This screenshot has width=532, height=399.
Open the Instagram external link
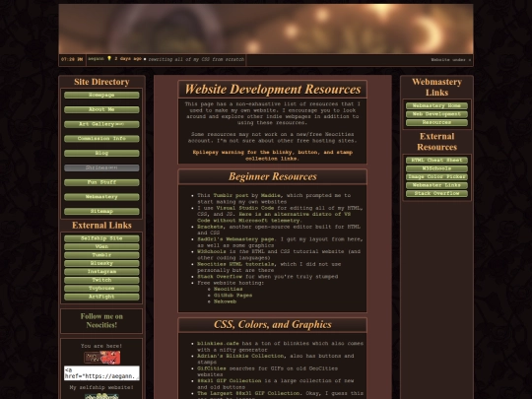pos(101,272)
